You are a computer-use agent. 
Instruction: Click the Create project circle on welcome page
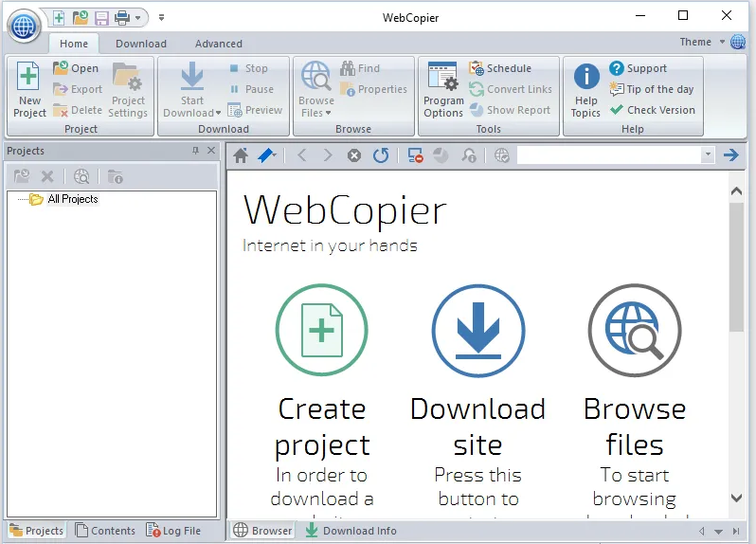[x=321, y=330]
